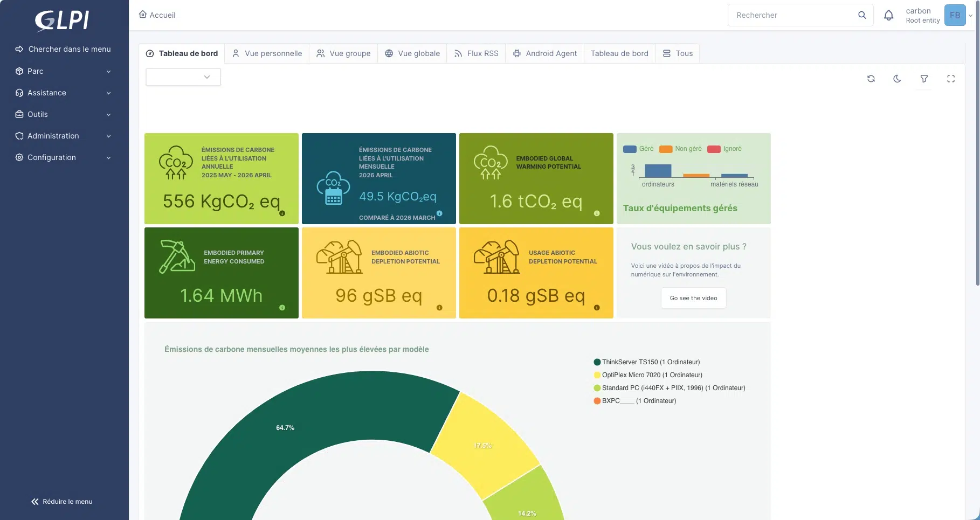Toggle Géré legend swatch
The width and height of the screenshot is (980, 520).
(630, 149)
